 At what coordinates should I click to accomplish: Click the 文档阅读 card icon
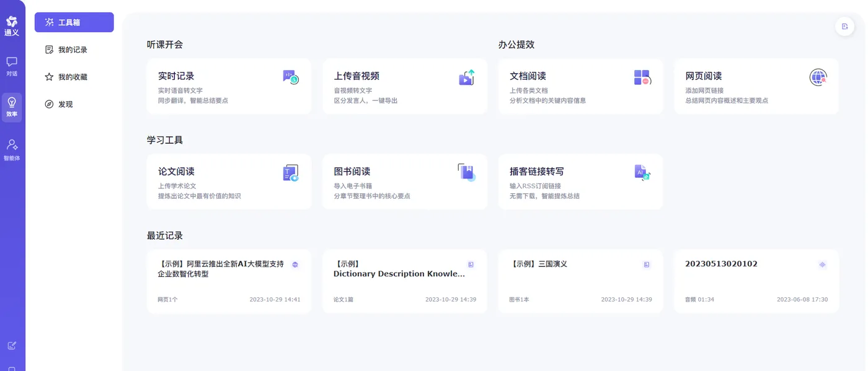point(642,77)
